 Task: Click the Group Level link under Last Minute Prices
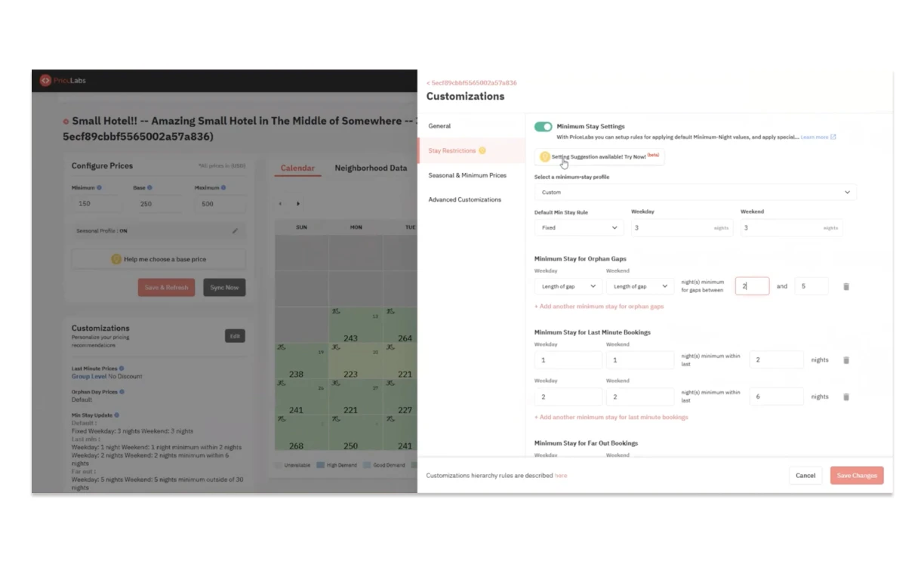point(89,376)
